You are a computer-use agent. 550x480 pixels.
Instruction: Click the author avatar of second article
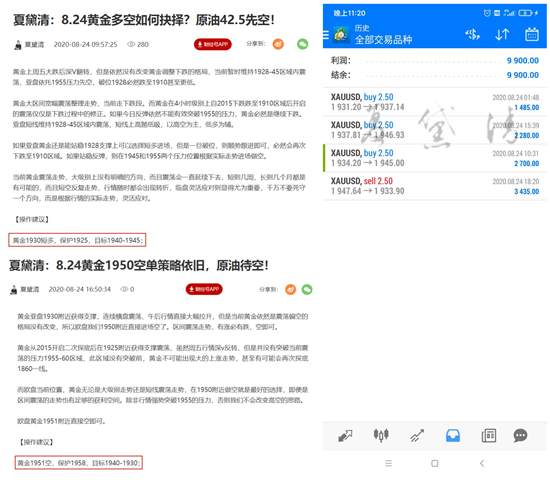click(x=14, y=290)
